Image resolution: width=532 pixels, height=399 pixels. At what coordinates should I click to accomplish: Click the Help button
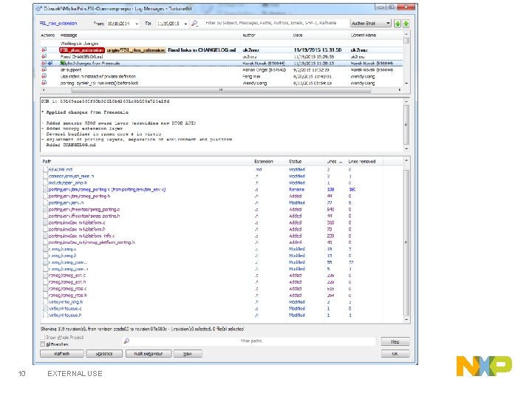395,341
